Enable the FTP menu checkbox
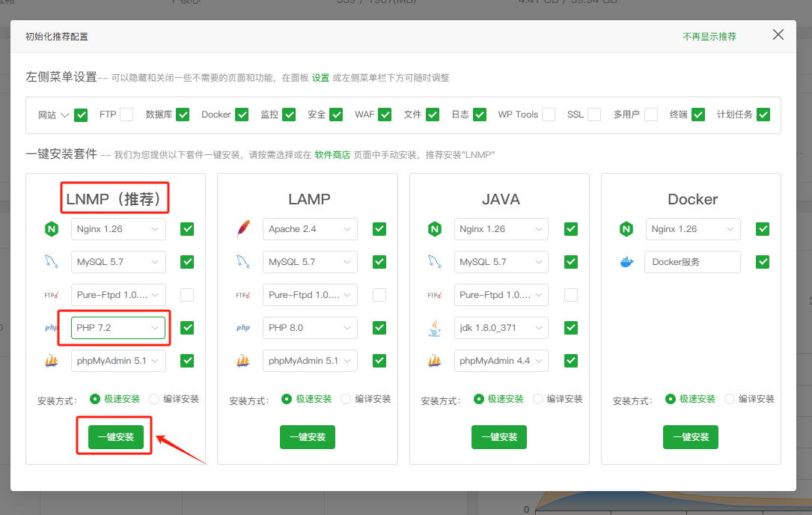Image resolution: width=812 pixels, height=515 pixels. pos(126,115)
